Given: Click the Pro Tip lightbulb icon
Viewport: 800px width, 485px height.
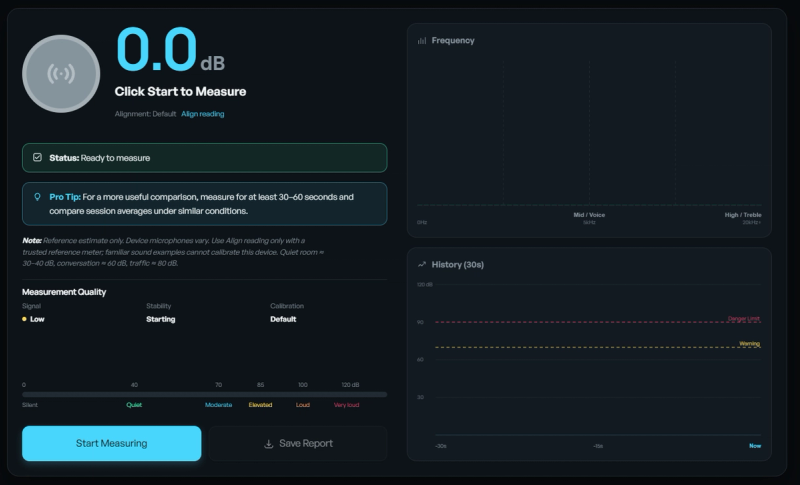Looking at the screenshot, I should tap(37, 197).
